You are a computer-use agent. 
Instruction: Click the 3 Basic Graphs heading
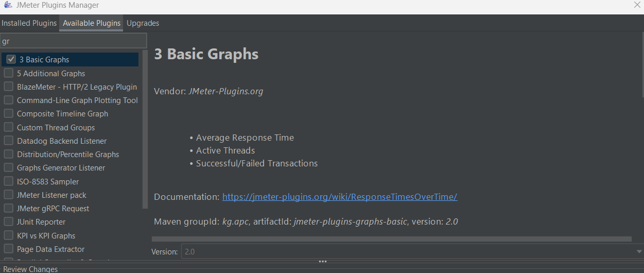point(206,54)
